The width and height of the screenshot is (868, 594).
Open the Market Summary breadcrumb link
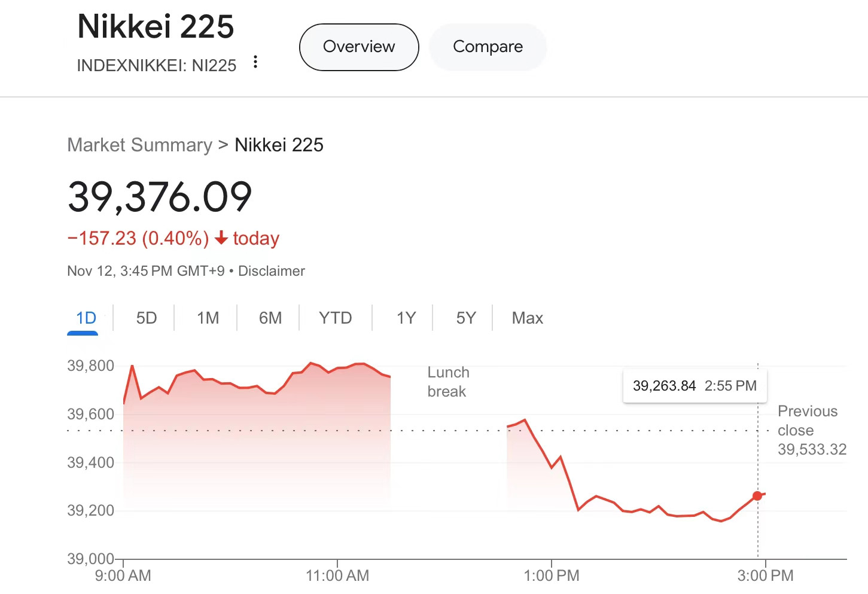click(140, 145)
